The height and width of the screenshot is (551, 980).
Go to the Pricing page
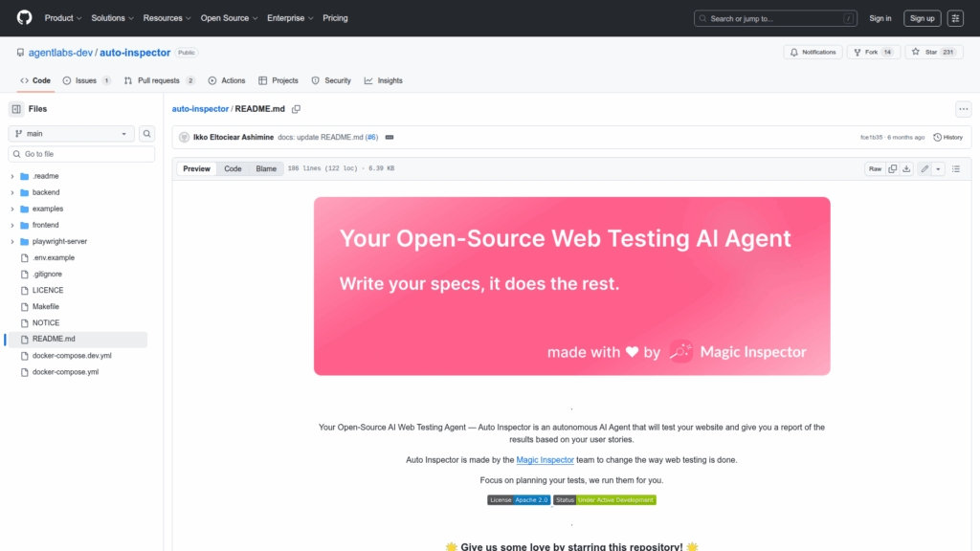coord(335,18)
